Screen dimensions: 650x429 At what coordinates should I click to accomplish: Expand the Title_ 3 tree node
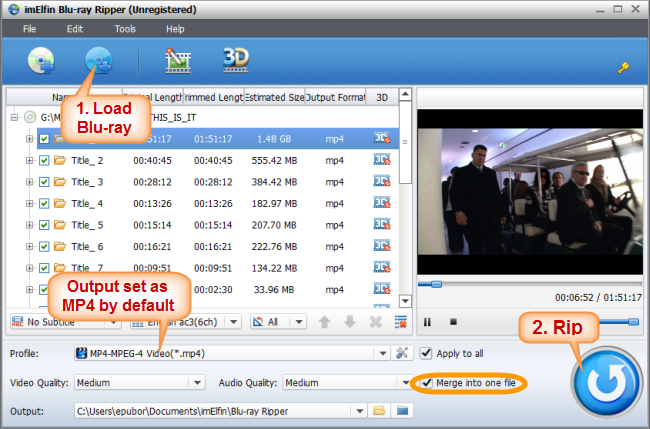(29, 182)
